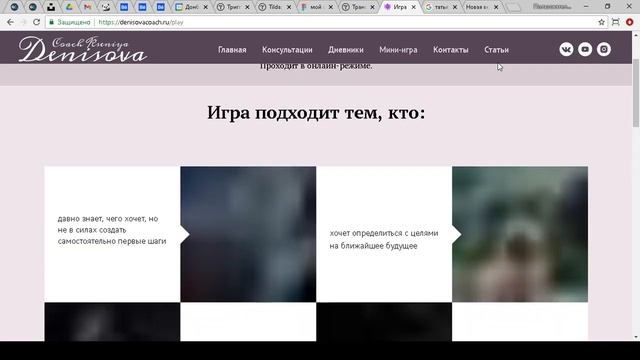640x360 pixels.
Task: Switch to pinned Gmail tab
Action: 87,7
